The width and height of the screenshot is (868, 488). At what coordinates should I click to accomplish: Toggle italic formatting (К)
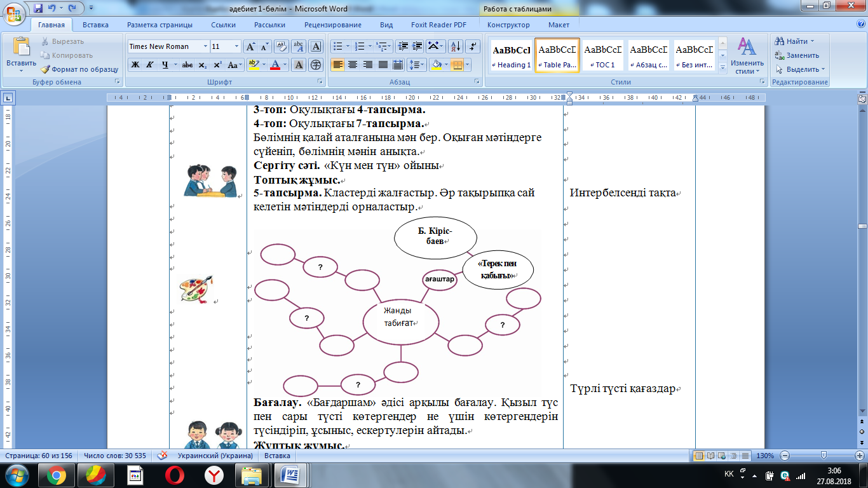[x=149, y=65]
